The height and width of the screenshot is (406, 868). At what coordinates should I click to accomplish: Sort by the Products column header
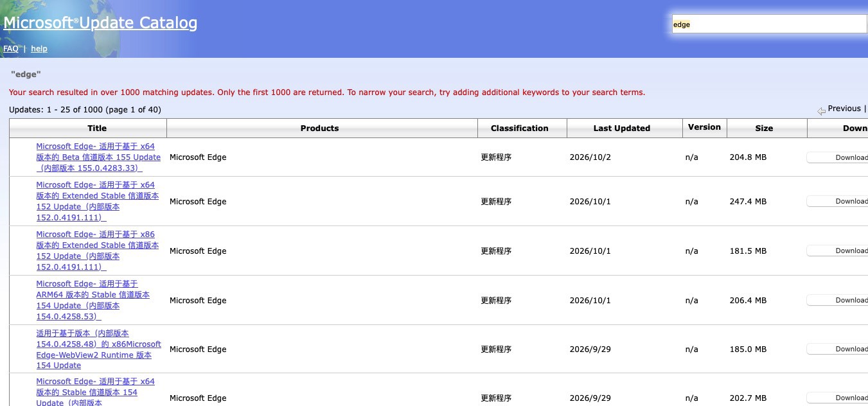(319, 128)
